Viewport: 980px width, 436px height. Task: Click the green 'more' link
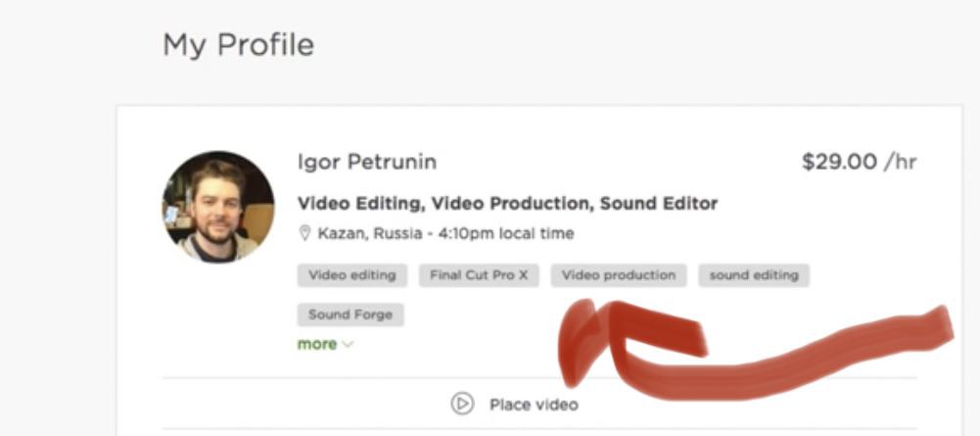point(317,344)
